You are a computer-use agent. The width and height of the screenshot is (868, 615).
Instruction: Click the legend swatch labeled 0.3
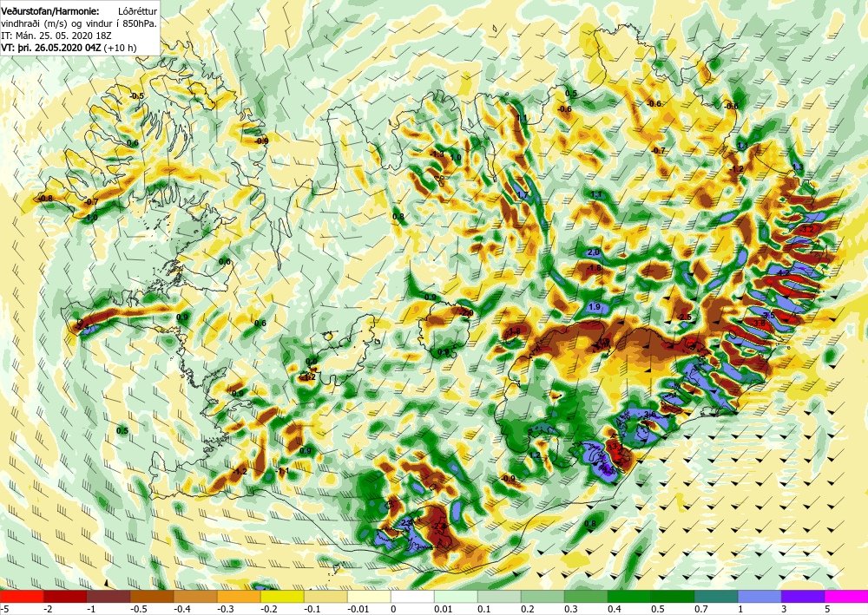click(586, 596)
